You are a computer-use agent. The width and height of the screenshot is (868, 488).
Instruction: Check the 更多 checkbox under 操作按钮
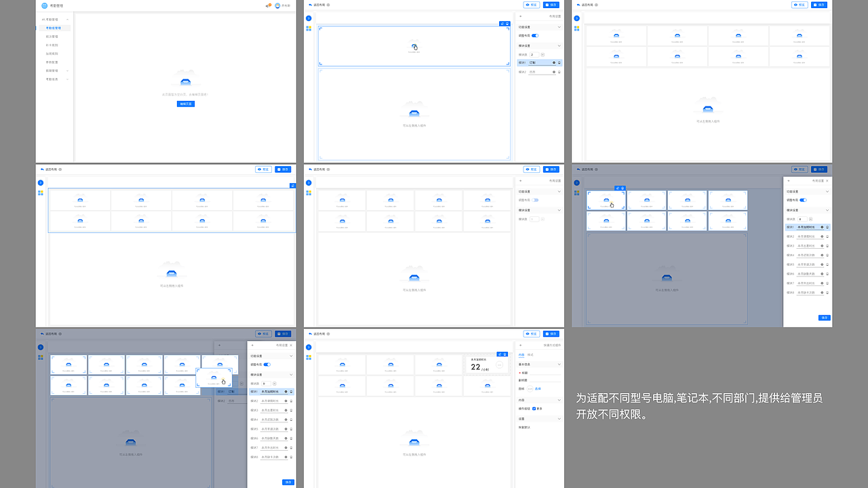534,409
